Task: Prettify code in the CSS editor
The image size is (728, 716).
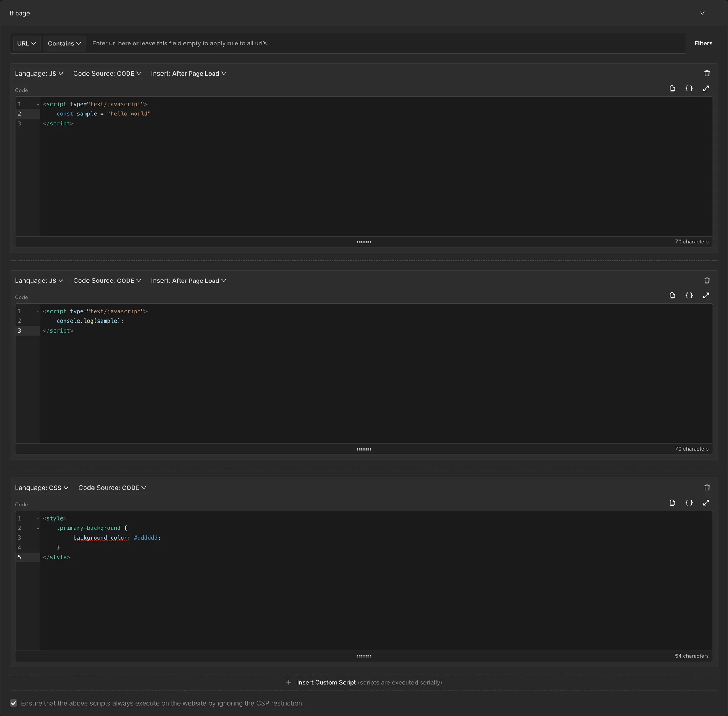Action: point(689,503)
